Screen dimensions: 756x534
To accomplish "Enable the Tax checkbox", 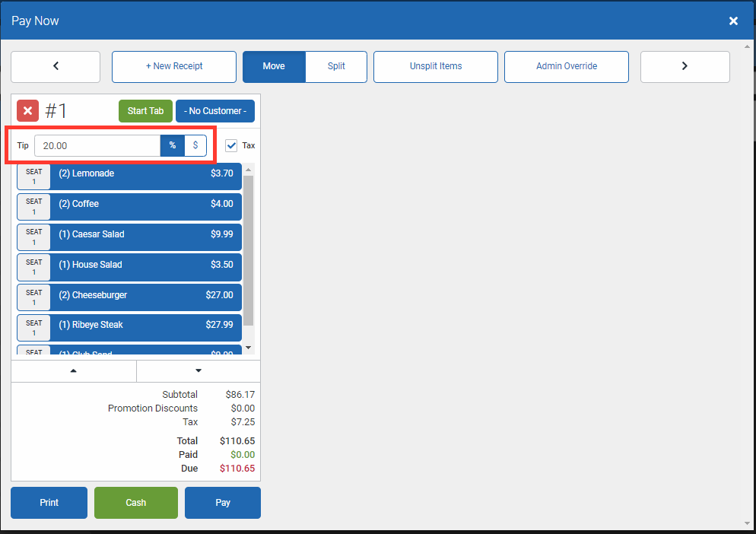I will (231, 145).
